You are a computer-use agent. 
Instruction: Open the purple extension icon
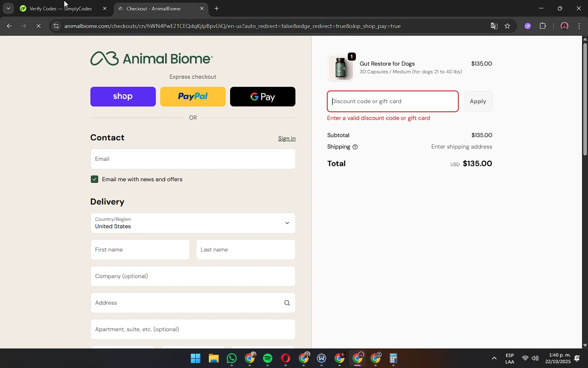point(528,26)
